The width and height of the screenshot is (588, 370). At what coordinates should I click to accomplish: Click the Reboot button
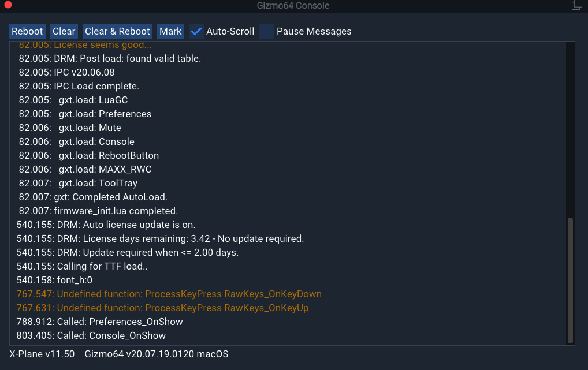(27, 31)
